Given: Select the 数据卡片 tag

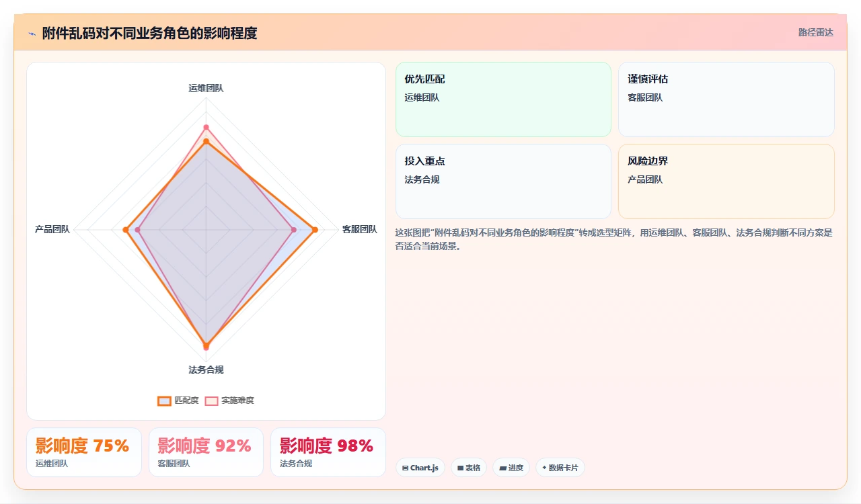Looking at the screenshot, I should 560,468.
